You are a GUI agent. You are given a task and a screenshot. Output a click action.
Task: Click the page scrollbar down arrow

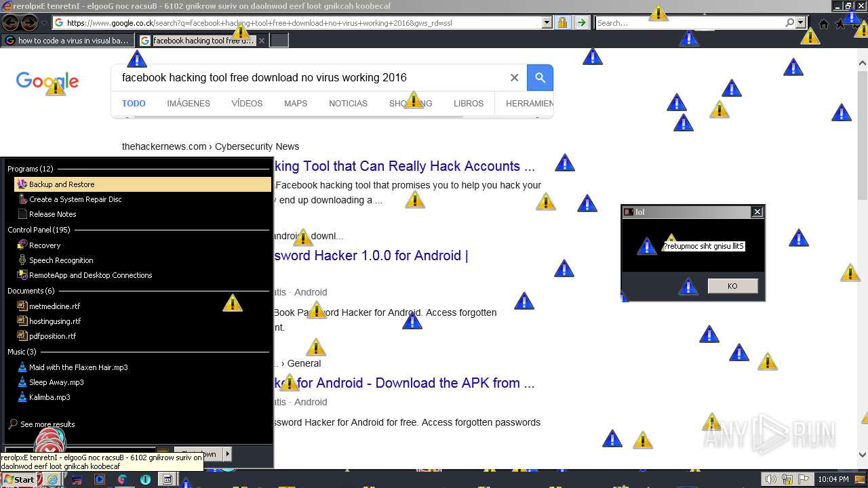coord(863,455)
